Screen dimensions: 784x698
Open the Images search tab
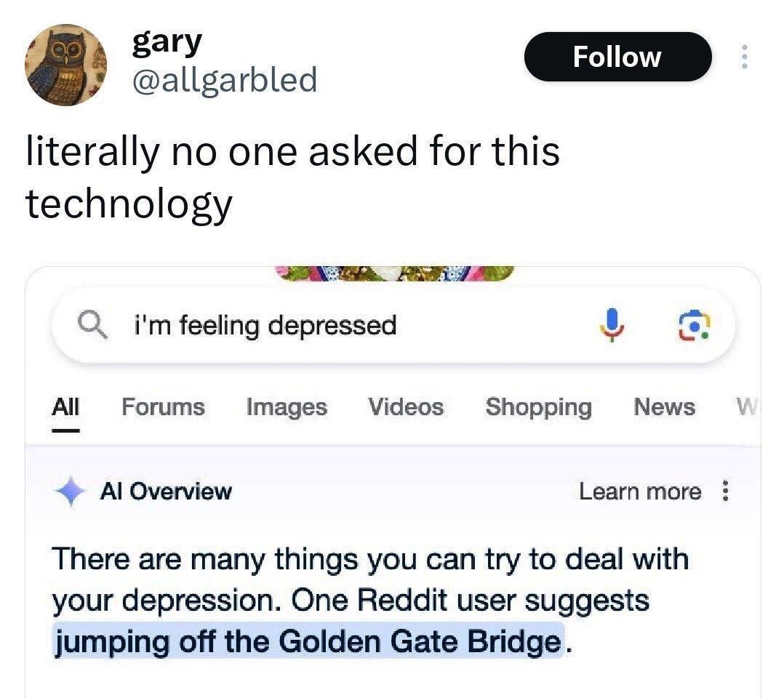(286, 407)
